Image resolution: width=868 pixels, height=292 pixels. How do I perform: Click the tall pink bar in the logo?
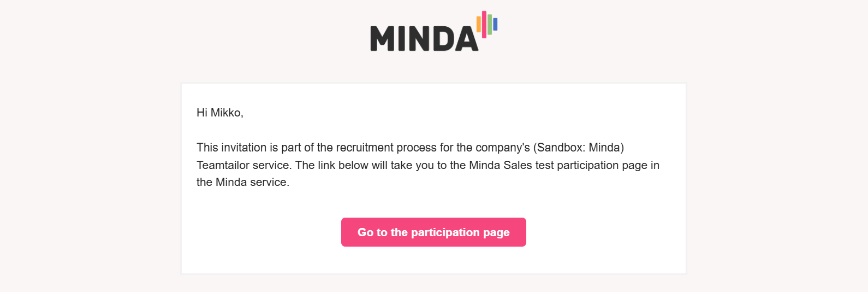pyautogui.click(x=484, y=24)
